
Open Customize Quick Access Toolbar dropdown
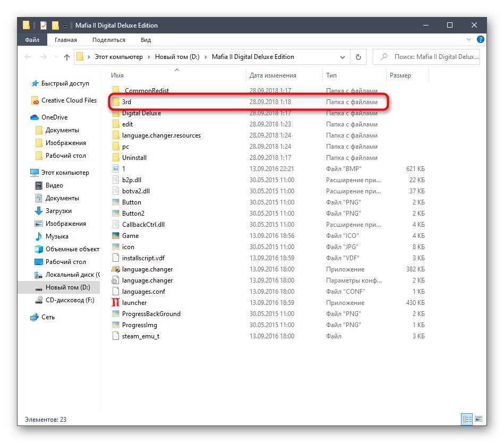pos(65,25)
